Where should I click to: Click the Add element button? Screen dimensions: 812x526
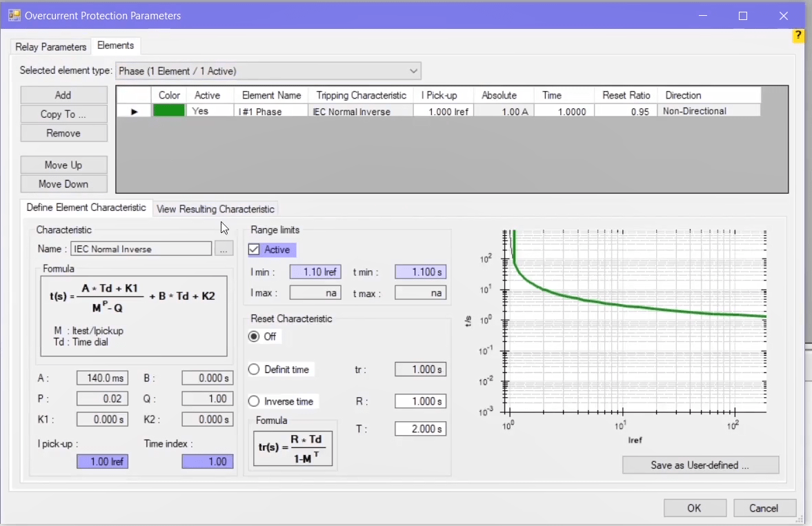63,95
